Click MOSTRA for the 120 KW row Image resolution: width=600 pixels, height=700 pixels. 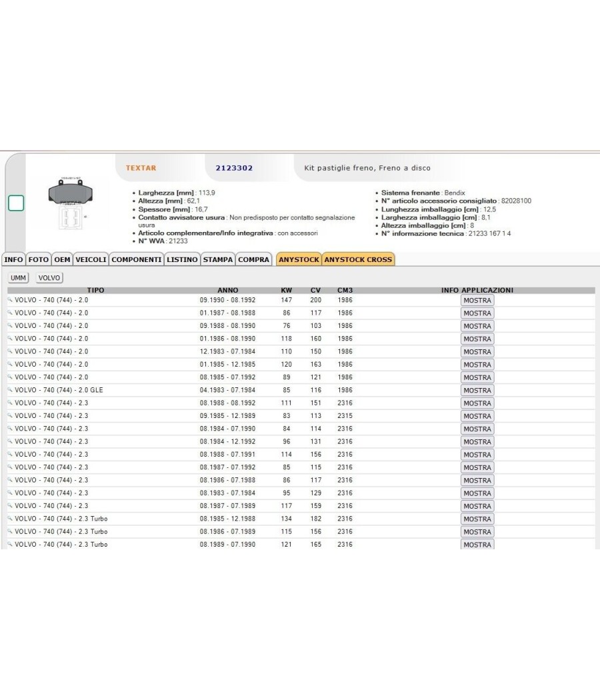pos(477,365)
